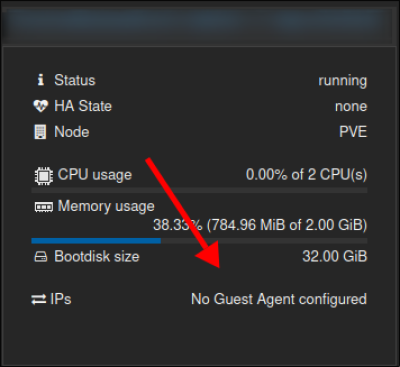
Task: Click the CPU usage chip icon
Action: (44, 176)
